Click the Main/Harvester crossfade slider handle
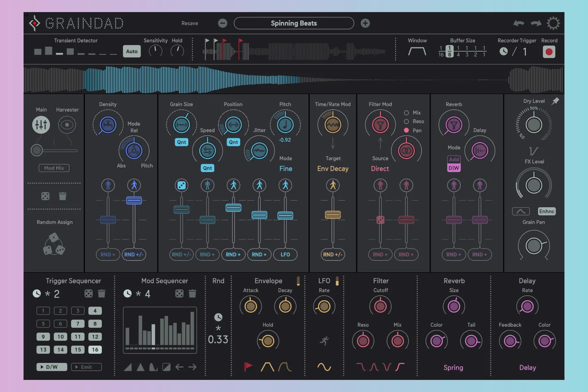Viewport: 588px width, 392px height. click(37, 150)
